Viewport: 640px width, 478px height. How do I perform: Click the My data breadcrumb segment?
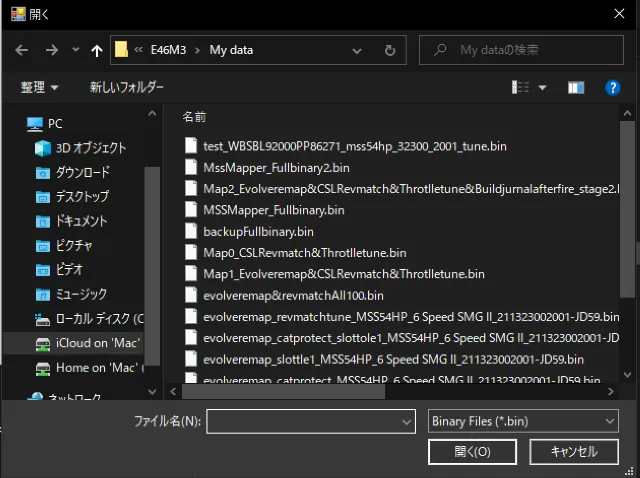click(231, 50)
